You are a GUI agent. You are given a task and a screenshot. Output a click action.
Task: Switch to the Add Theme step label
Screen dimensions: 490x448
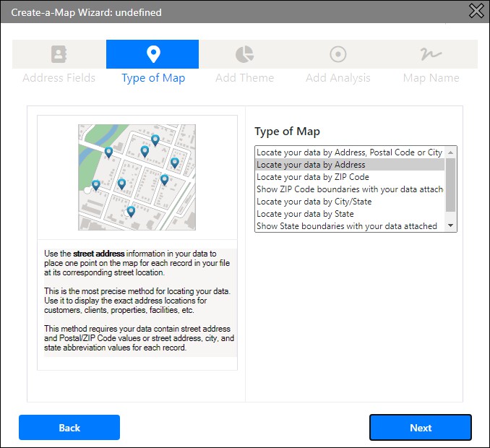tap(245, 78)
